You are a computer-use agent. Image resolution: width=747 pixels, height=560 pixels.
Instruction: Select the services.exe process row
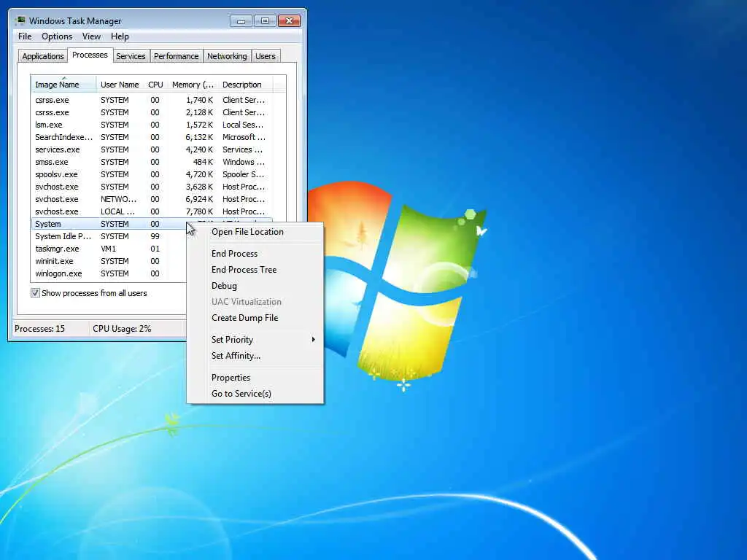152,149
